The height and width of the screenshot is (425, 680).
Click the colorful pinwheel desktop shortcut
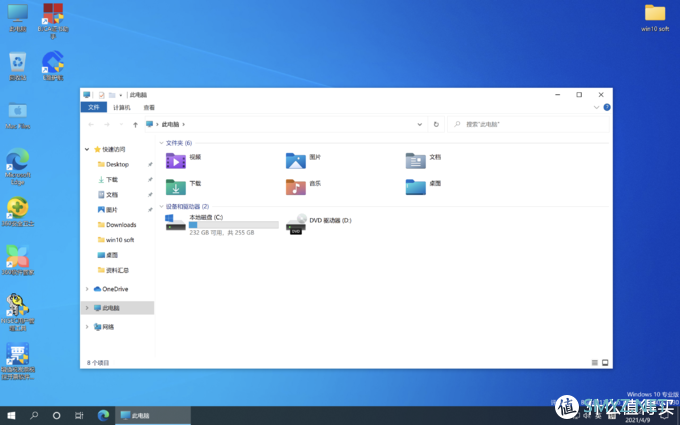[x=18, y=260]
